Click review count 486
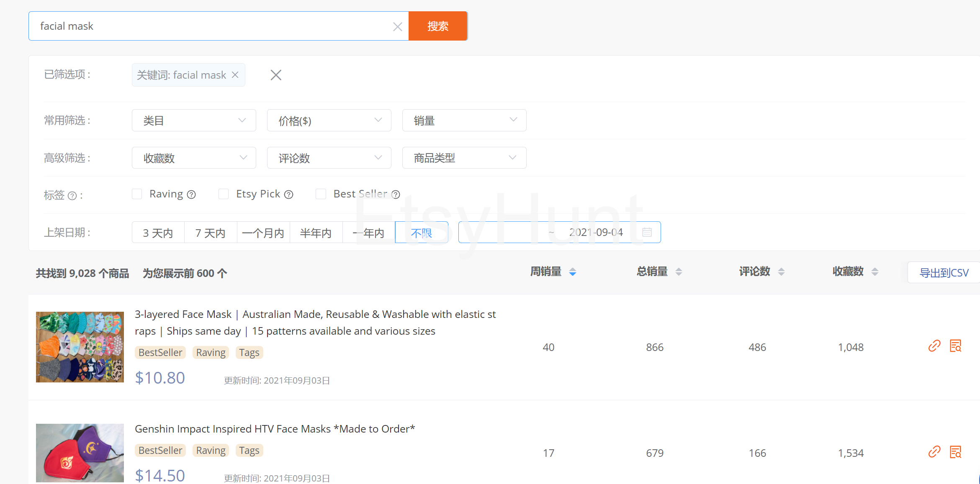Image resolution: width=980 pixels, height=484 pixels. 757,347
